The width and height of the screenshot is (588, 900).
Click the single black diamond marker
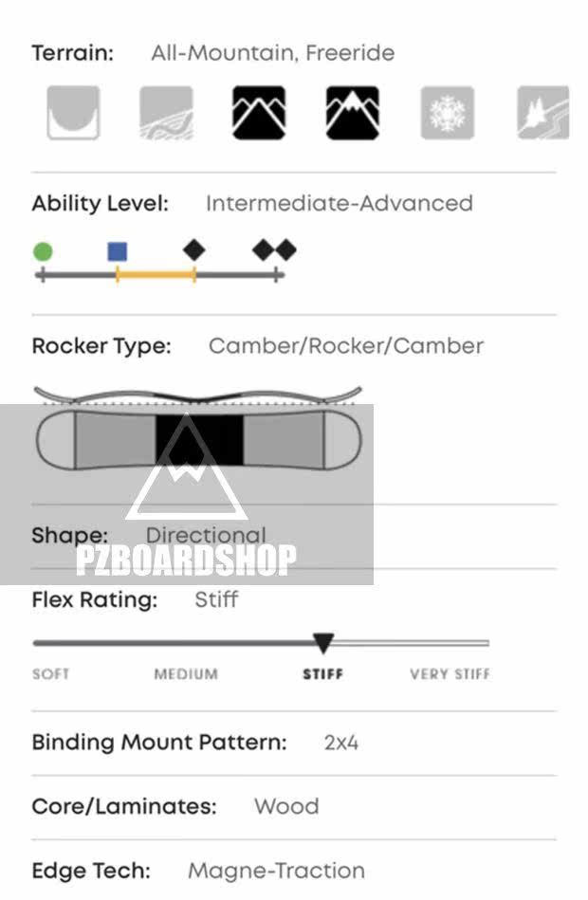pyautogui.click(x=194, y=250)
